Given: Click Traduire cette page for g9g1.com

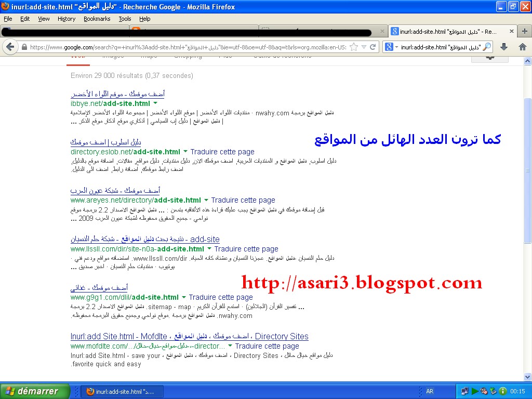Looking at the screenshot, I should [x=220, y=297].
